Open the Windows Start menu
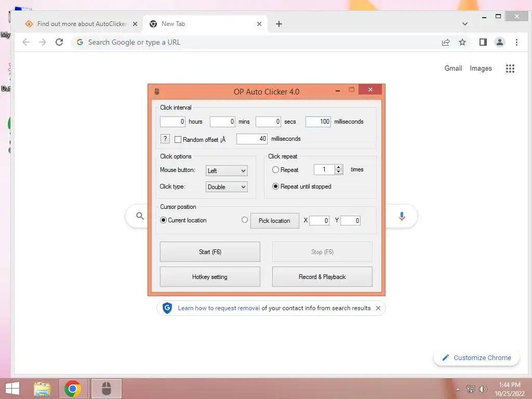The image size is (532, 399). click(x=12, y=389)
